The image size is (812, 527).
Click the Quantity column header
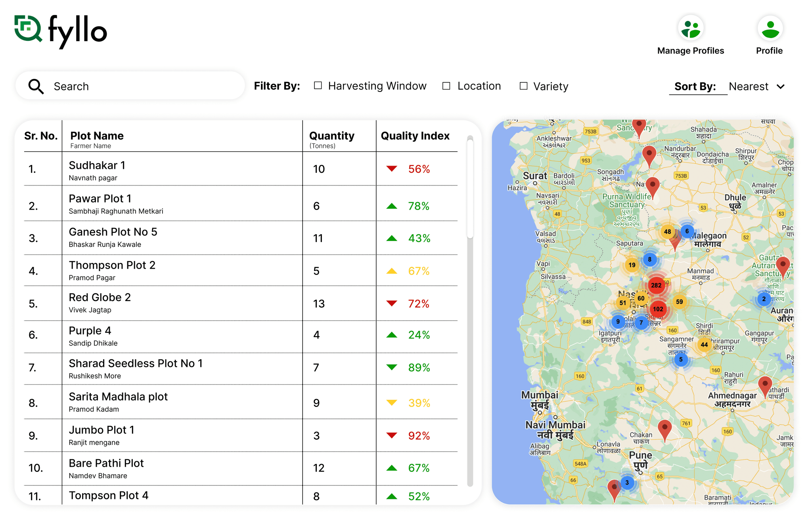332,136
